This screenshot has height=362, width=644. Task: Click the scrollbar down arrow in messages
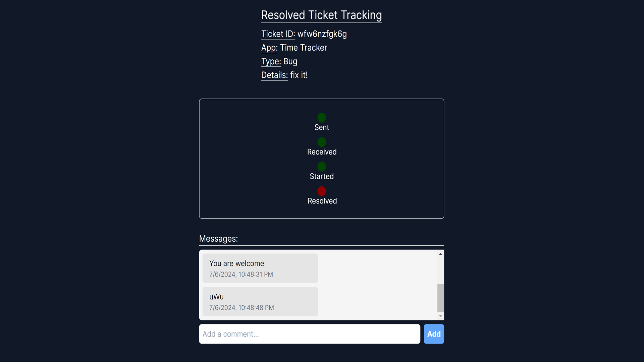(x=440, y=316)
